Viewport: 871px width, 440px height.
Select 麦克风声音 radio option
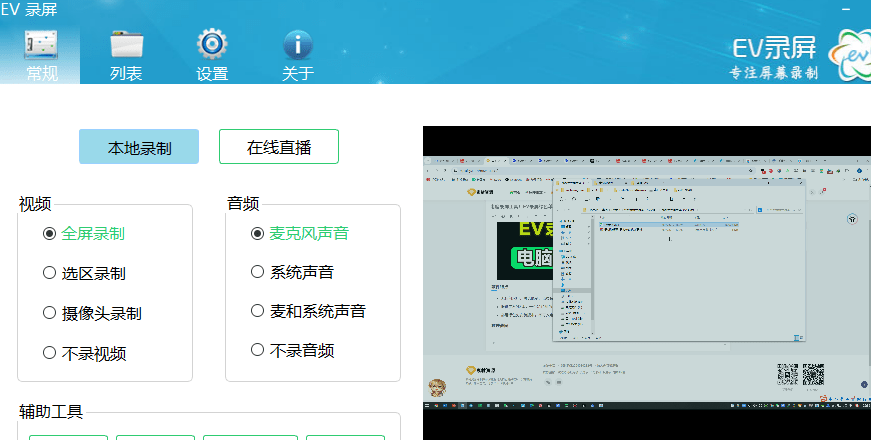pyautogui.click(x=300, y=233)
